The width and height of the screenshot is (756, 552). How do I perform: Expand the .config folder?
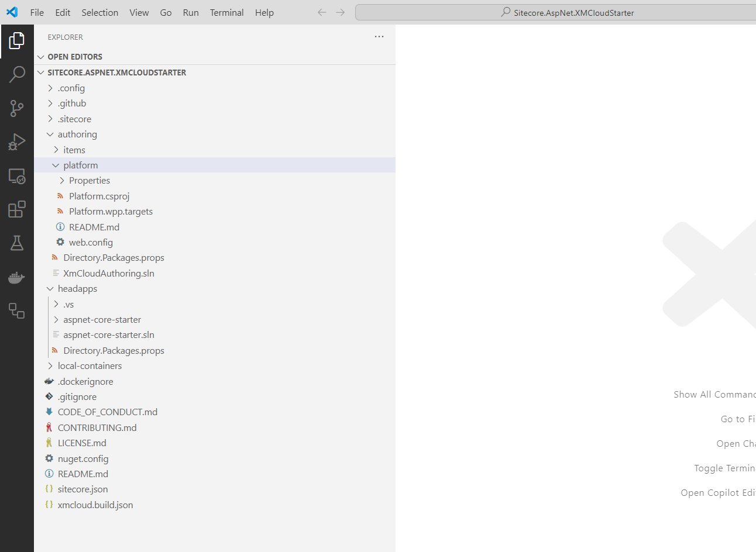[x=71, y=88]
